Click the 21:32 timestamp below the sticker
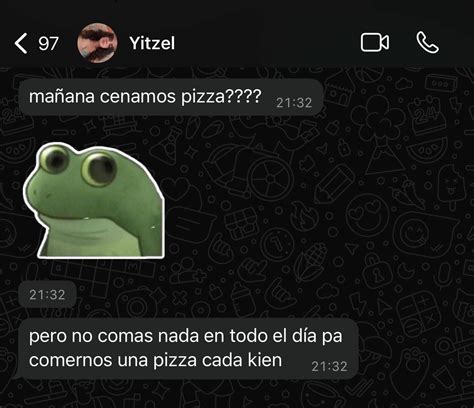 (x=47, y=295)
